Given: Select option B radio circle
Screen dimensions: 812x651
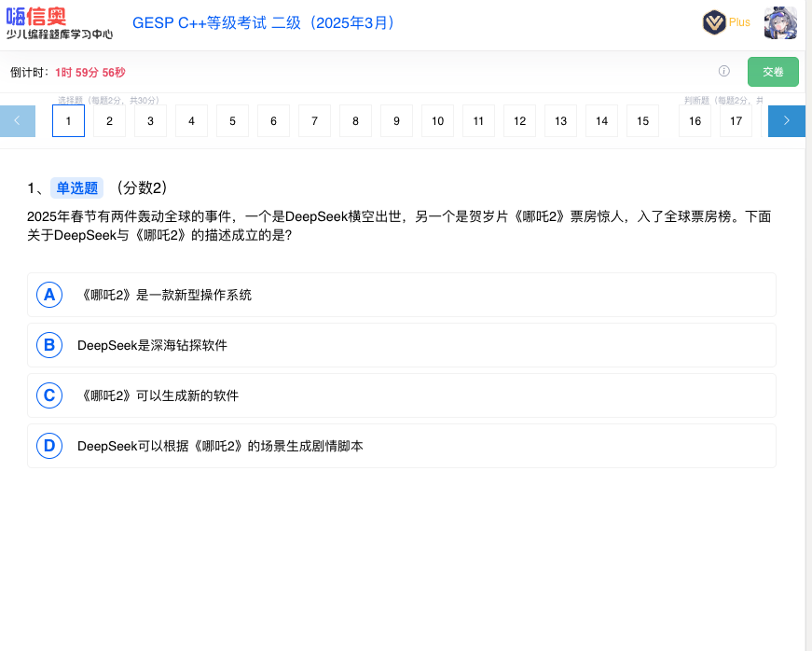Looking at the screenshot, I should [49, 345].
